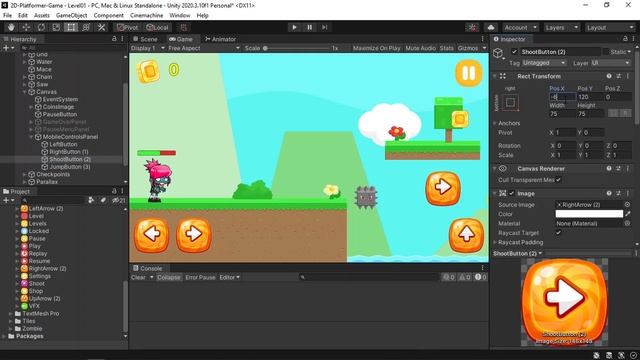
Task: Click the Image Color swatch
Action: point(589,214)
